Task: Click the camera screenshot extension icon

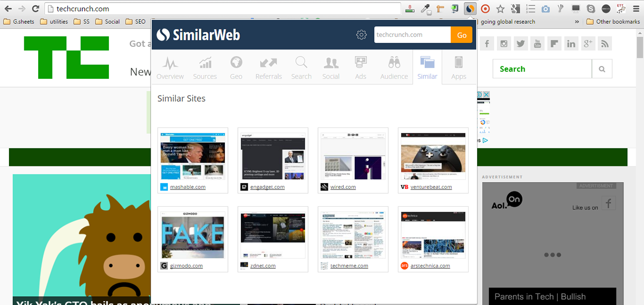Action: 545,8
